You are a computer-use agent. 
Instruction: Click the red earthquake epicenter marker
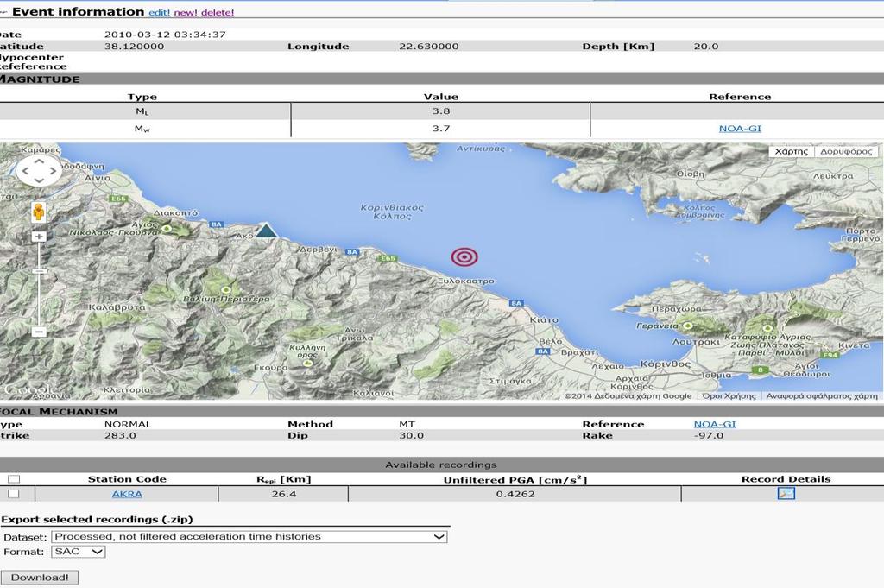point(464,257)
